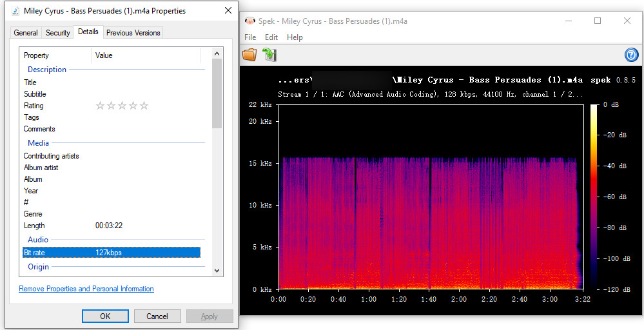Close the Properties dialog
Image resolution: width=644 pixels, height=330 pixels.
(x=228, y=11)
